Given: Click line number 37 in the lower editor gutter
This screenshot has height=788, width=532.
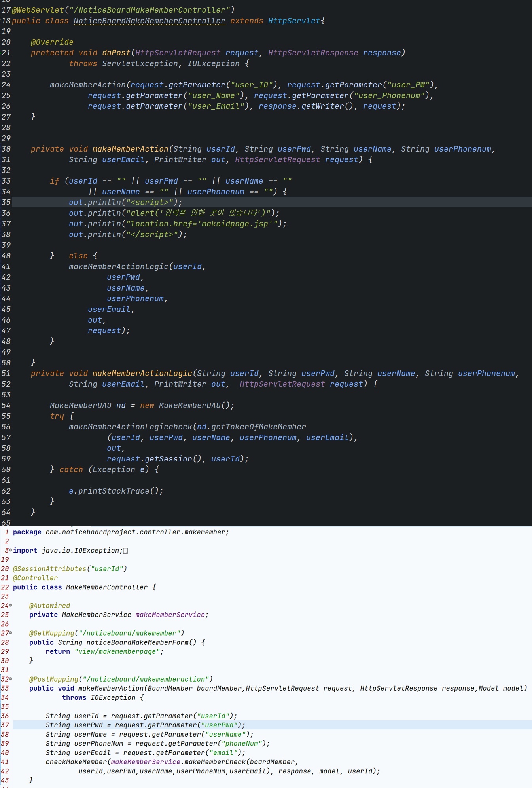Looking at the screenshot, I should [5, 725].
